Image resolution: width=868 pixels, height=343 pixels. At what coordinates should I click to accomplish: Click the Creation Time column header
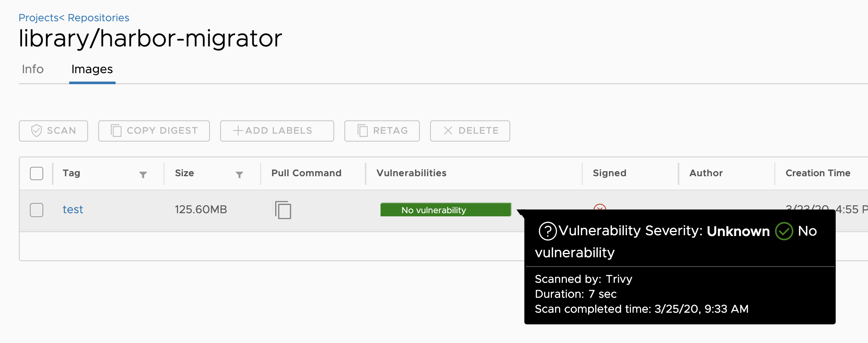(x=818, y=173)
